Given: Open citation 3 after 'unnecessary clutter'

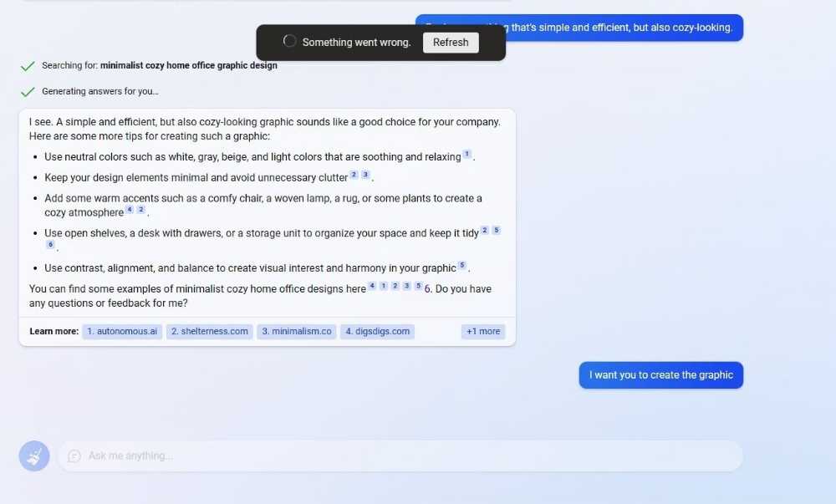Looking at the screenshot, I should click(365, 176).
